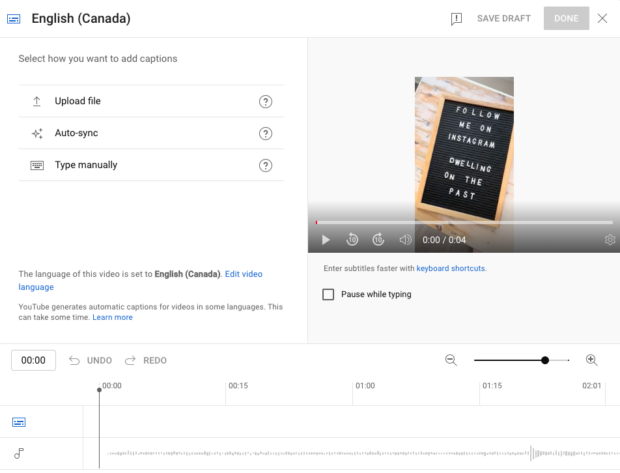Select Upload file caption method
The image size is (620, 473).
78,101
